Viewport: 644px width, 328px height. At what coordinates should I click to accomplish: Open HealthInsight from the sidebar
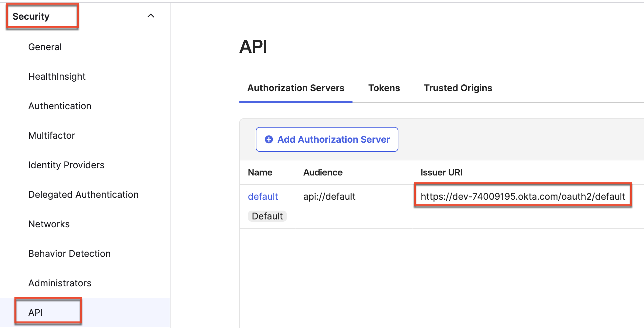[x=57, y=76]
